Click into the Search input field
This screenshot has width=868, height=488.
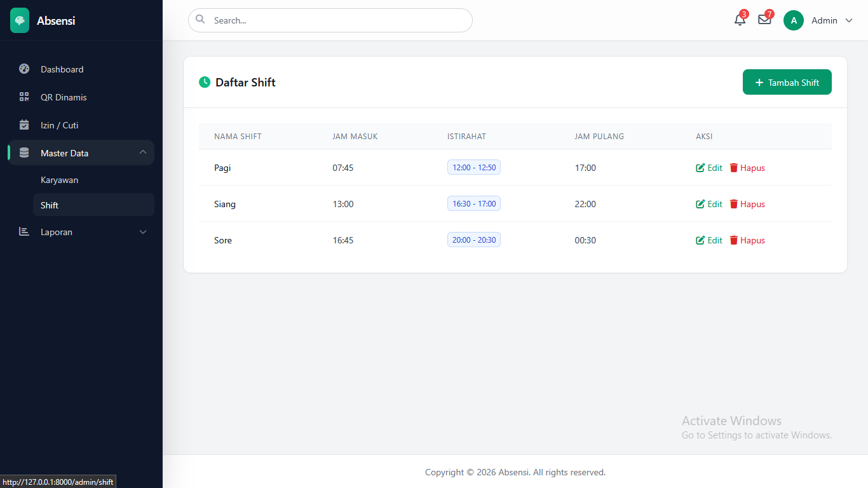pyautogui.click(x=337, y=20)
